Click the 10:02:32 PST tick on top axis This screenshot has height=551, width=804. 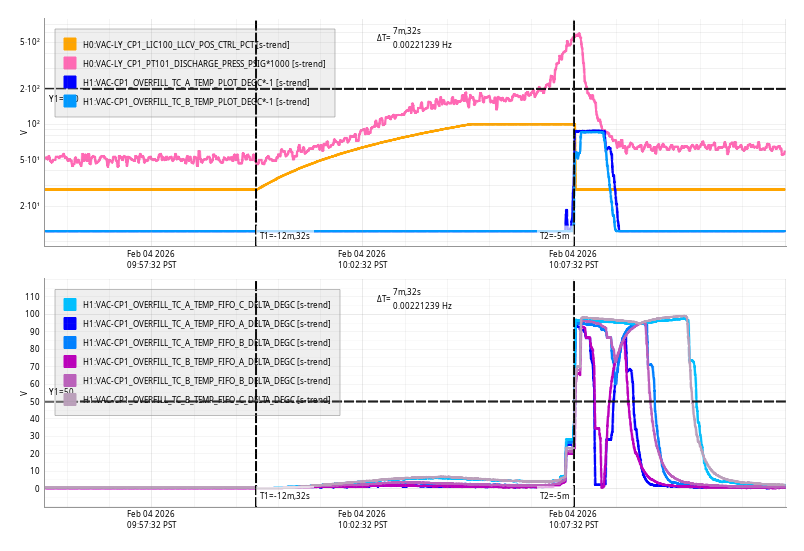click(362, 260)
